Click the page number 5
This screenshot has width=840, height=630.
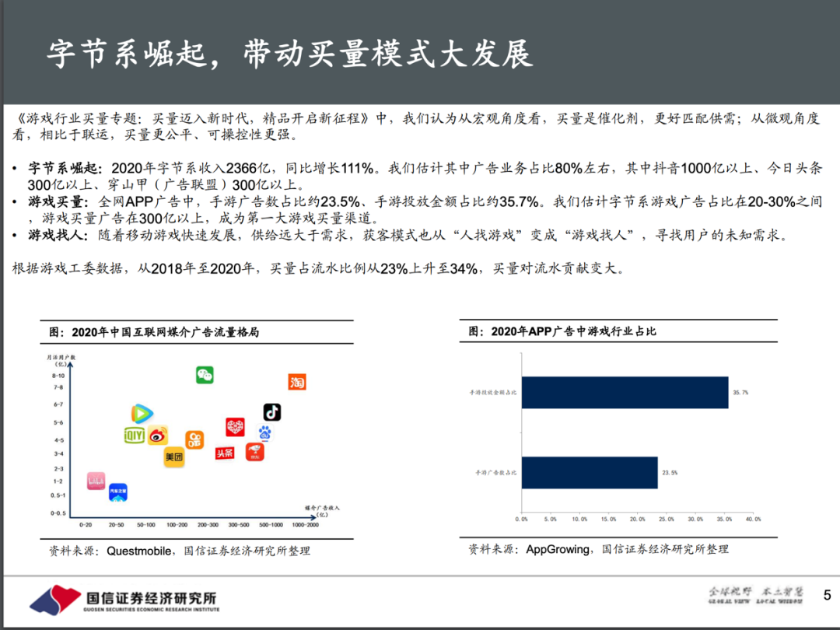tap(827, 595)
